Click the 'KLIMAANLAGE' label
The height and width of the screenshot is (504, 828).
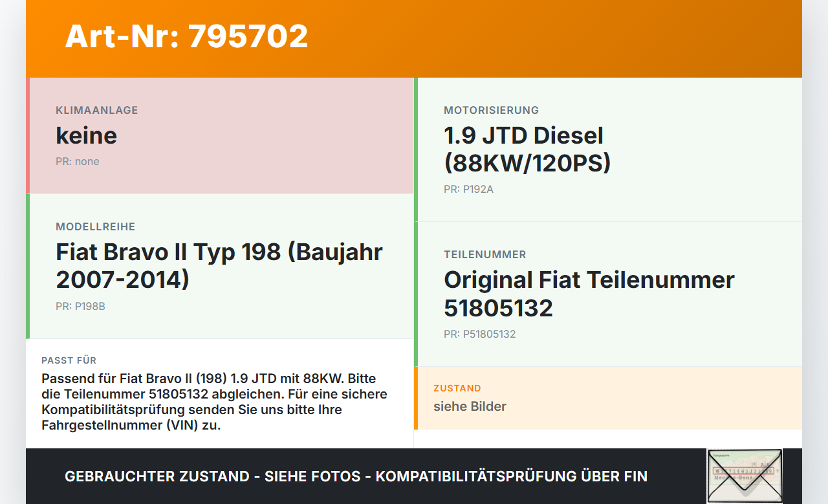[97, 110]
